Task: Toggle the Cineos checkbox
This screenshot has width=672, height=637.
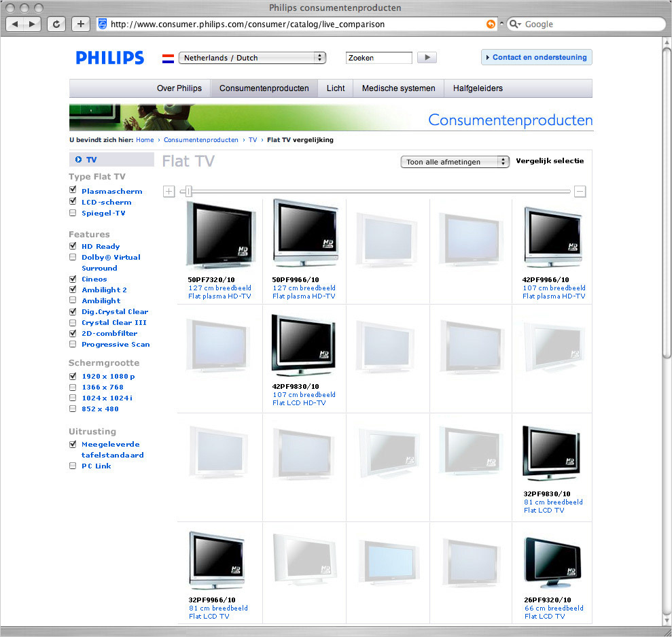Action: (73, 279)
